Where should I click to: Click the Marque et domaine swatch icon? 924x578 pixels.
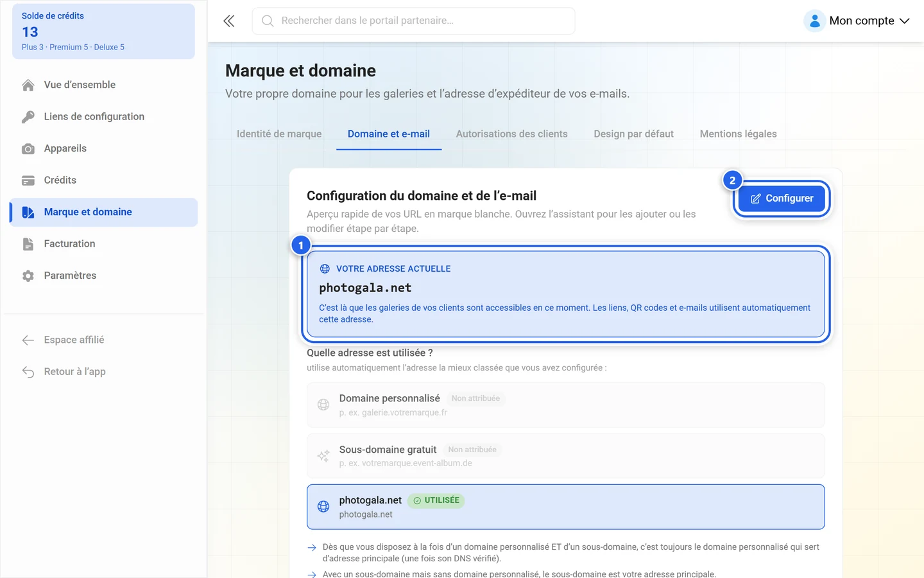coord(28,213)
